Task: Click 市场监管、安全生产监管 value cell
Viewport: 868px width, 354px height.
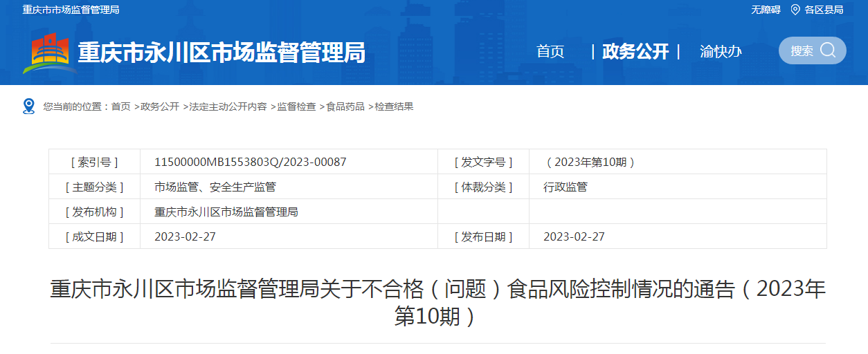Action: pyautogui.click(x=289, y=187)
